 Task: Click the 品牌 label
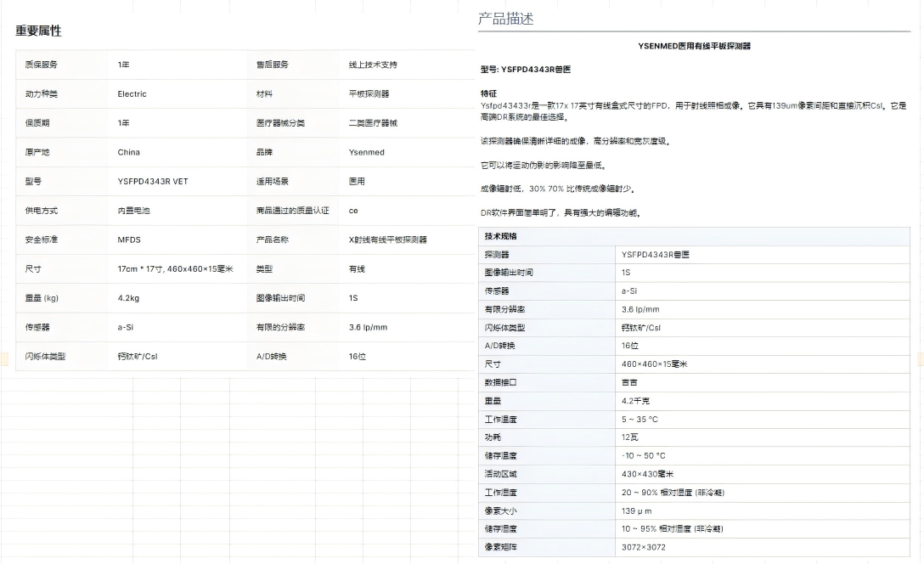tap(265, 152)
